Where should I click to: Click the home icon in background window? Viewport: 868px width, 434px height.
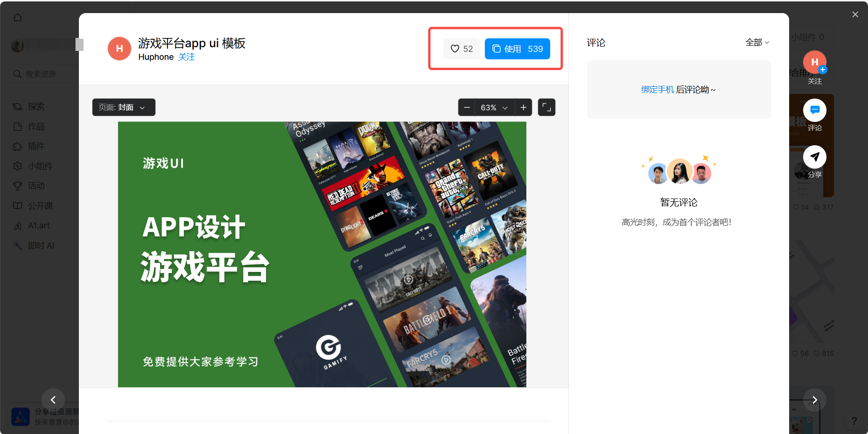18,18
